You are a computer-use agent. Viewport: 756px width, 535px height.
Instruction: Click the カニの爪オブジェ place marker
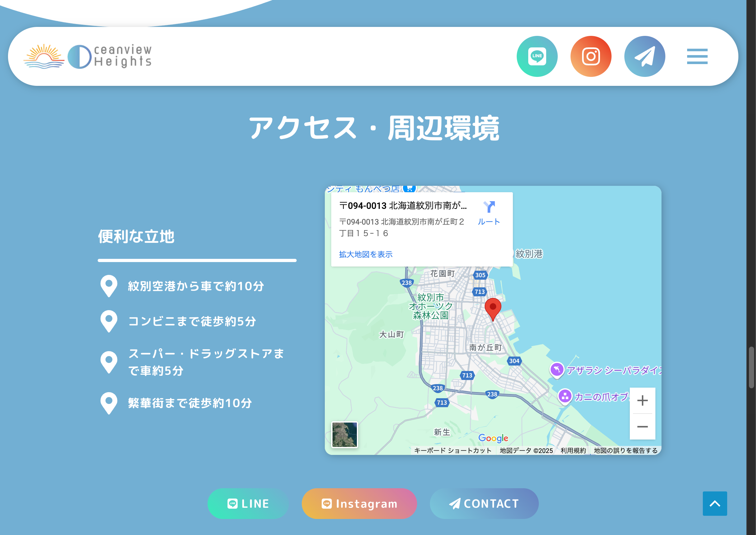pyautogui.click(x=565, y=396)
